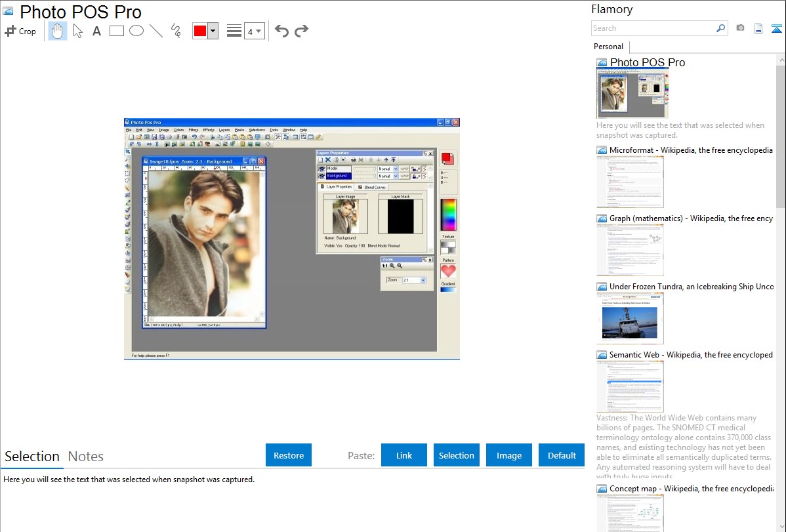
Task: Switch to the Notes tab
Action: (x=86, y=457)
